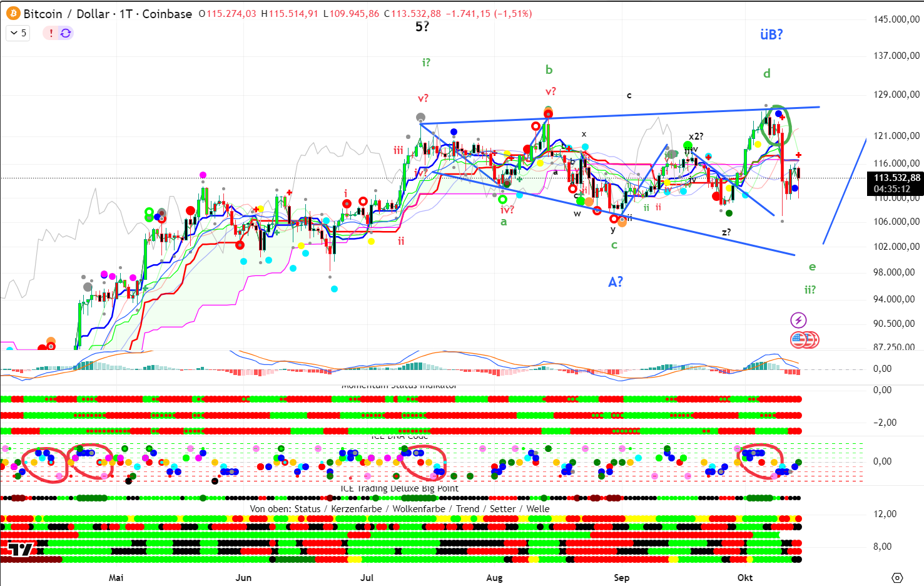924x586 pixels.
Task: Click the US flag economic event icon
Action: pyautogui.click(x=800, y=340)
